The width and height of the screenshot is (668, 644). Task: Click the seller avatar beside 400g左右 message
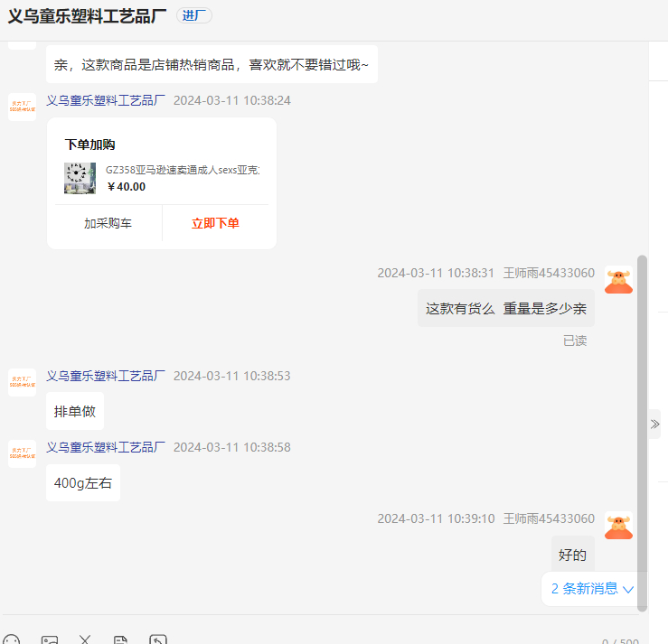[x=22, y=453]
